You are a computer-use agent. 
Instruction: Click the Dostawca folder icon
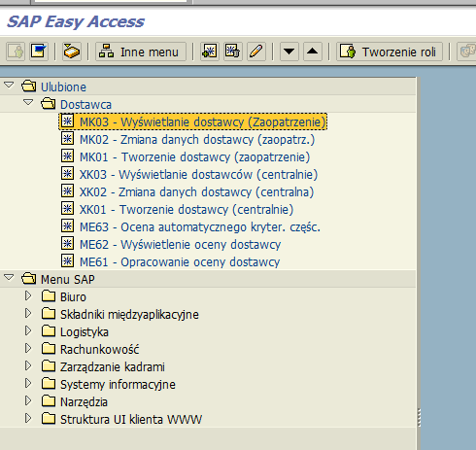[49, 104]
